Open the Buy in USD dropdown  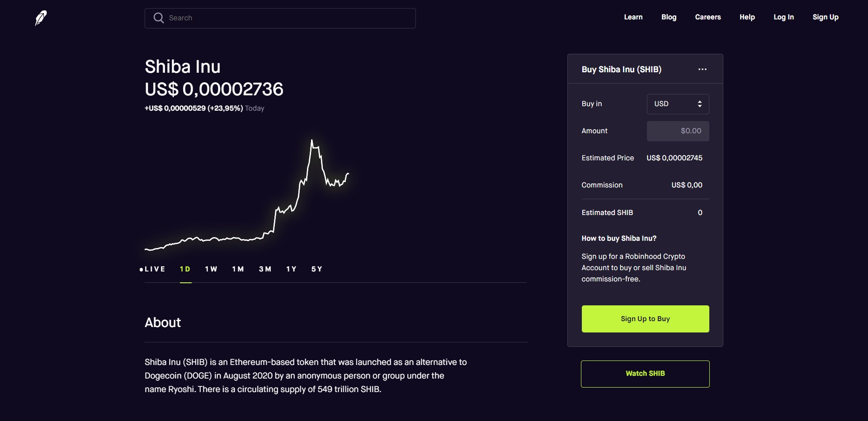[x=678, y=104]
